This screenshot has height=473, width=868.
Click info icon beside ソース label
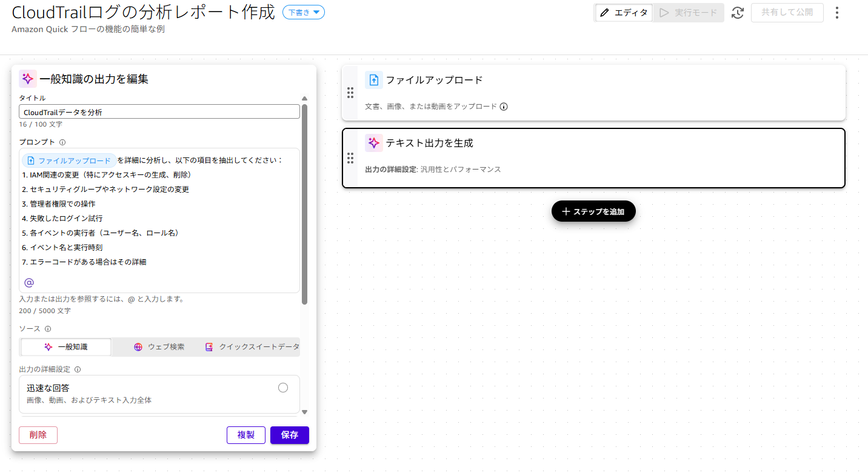[48, 329]
